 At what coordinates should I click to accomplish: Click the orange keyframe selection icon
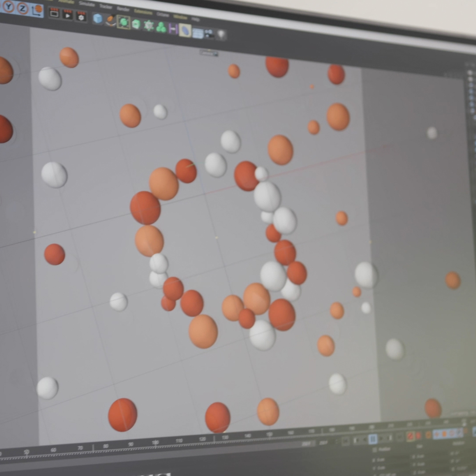point(428,435)
